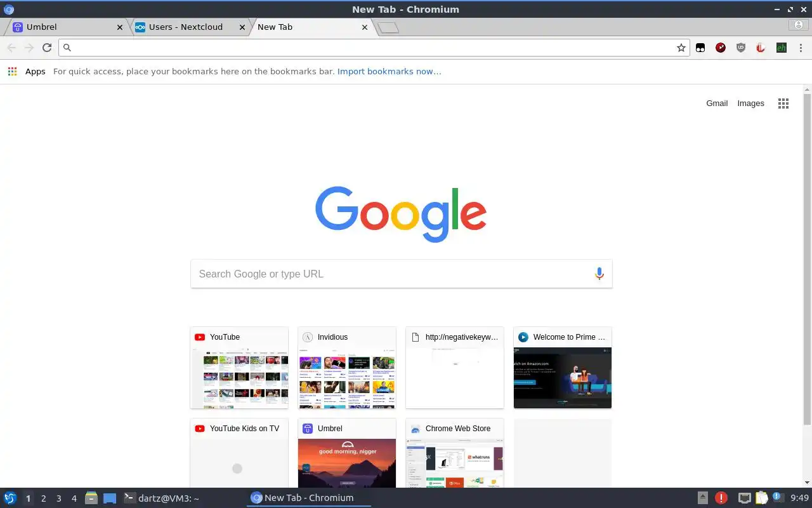The image size is (812, 508).
Task: Switch to workspace 3 on taskbar
Action: 58,498
